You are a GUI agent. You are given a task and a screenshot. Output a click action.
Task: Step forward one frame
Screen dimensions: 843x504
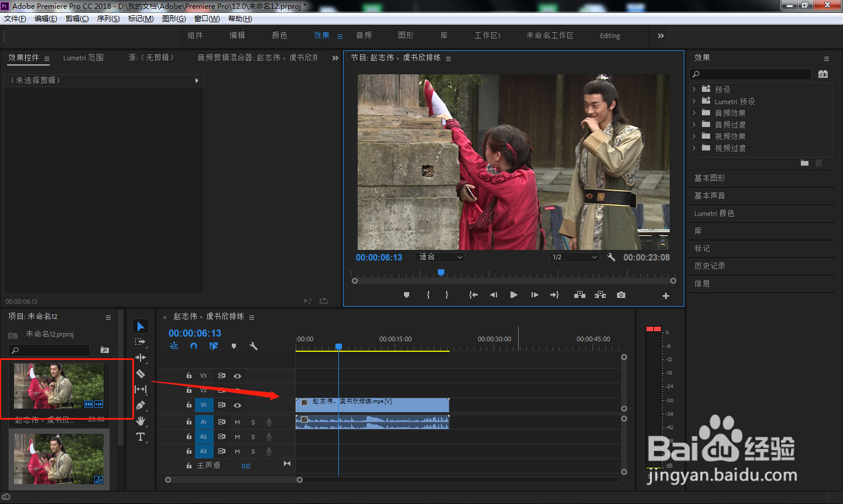(x=534, y=295)
